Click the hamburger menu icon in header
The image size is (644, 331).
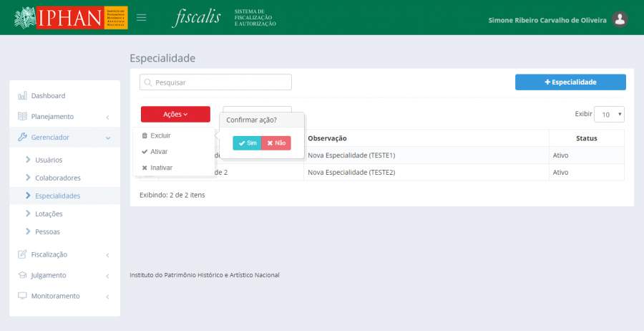[x=142, y=17]
